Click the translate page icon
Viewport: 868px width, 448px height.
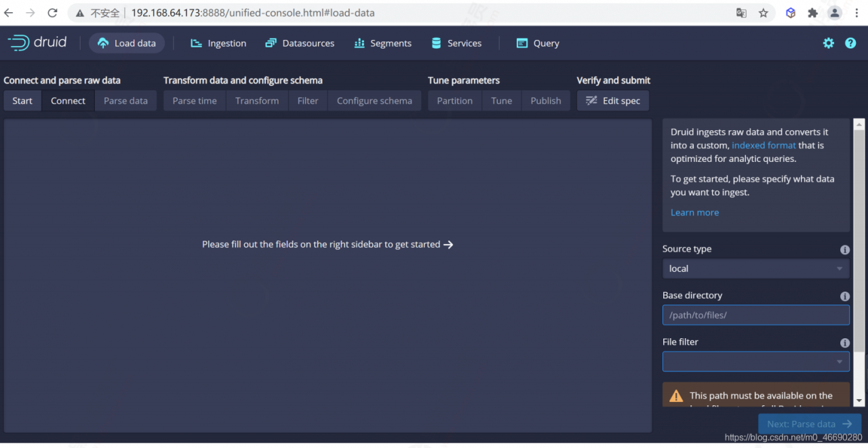[741, 13]
